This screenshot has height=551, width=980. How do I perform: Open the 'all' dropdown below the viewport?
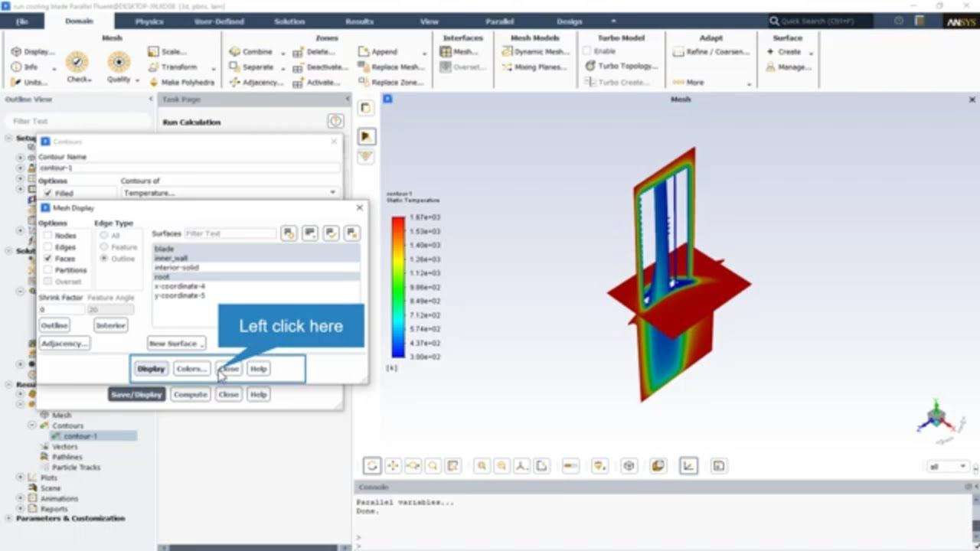click(948, 466)
